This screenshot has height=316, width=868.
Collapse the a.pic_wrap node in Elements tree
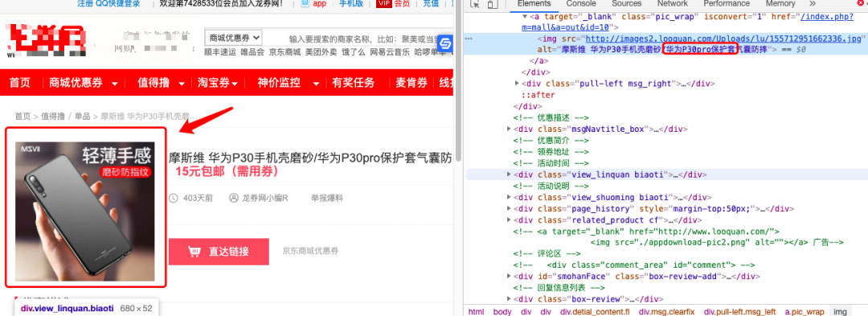pyautogui.click(x=525, y=17)
